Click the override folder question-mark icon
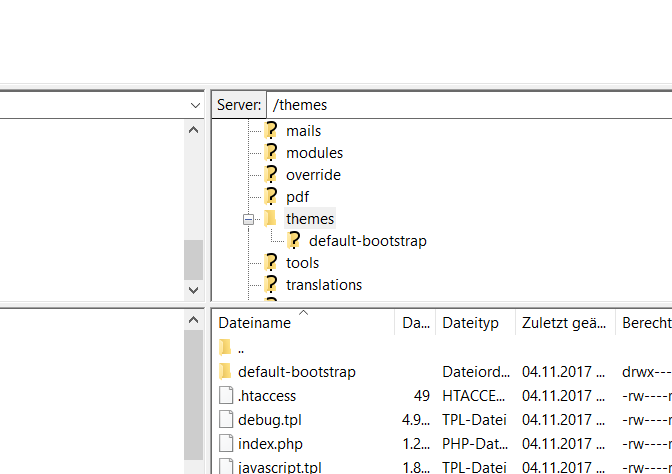Image resolution: width=672 pixels, height=474 pixels. 271,174
